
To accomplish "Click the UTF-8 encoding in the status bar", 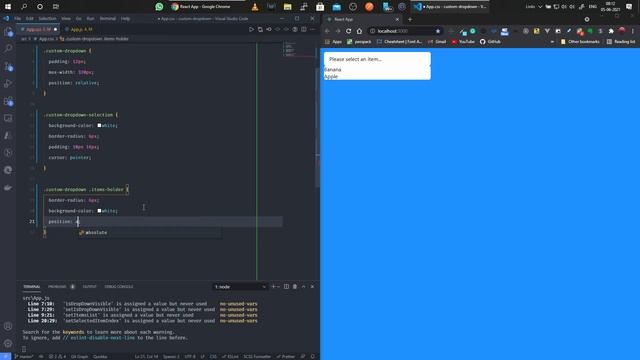I will coord(190,357).
